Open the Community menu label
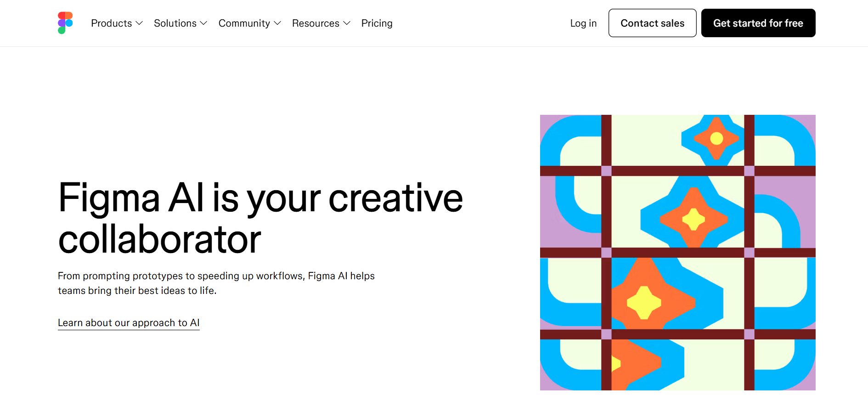The image size is (868, 395). tap(244, 23)
